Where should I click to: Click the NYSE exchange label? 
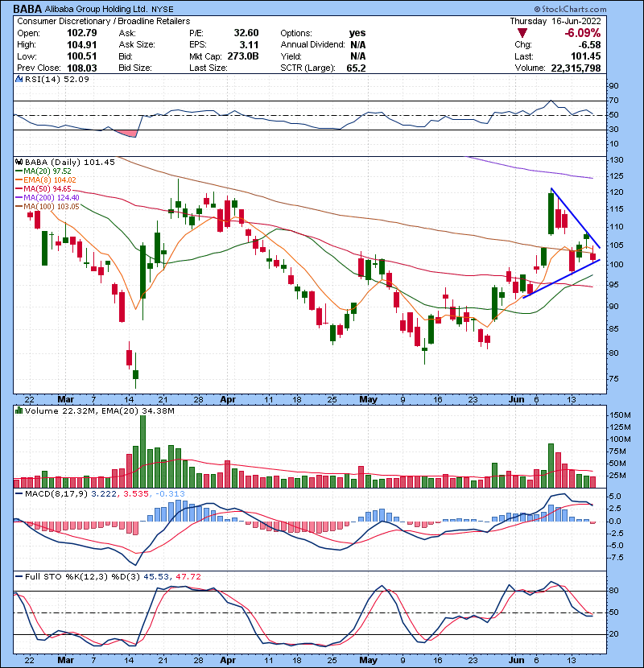pyautogui.click(x=163, y=9)
